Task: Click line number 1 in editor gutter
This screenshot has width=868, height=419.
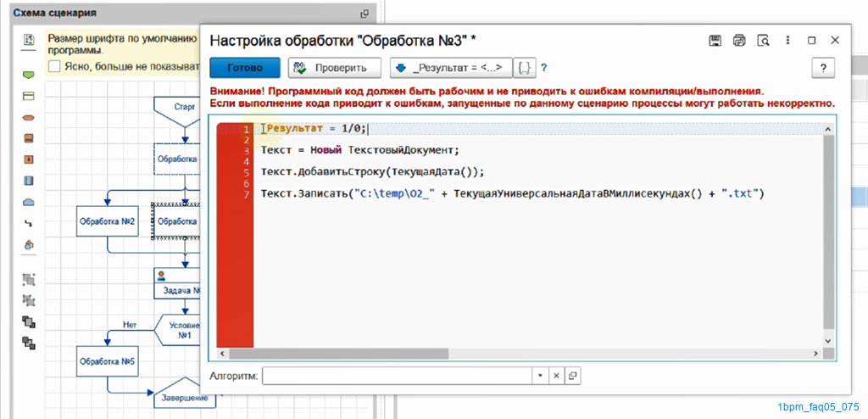Action: 248,129
